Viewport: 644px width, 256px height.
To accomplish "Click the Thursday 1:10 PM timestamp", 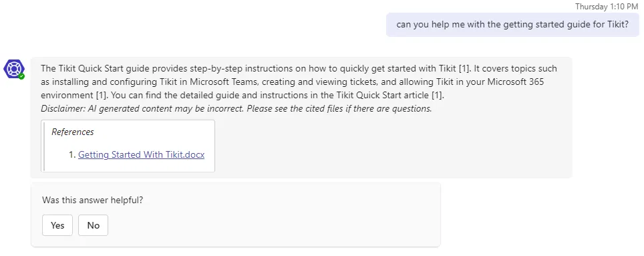I will click(607, 6).
